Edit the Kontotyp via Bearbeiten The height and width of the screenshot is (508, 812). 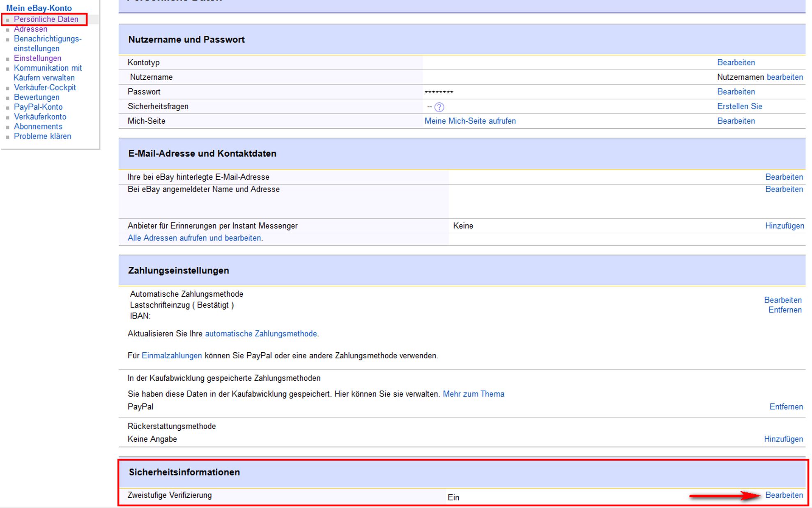pyautogui.click(x=736, y=62)
